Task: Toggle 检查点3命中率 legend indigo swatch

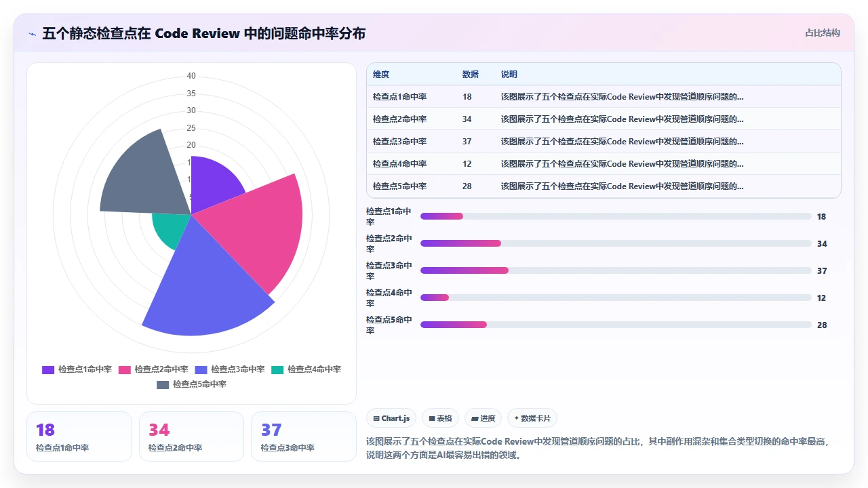Action: [201, 369]
